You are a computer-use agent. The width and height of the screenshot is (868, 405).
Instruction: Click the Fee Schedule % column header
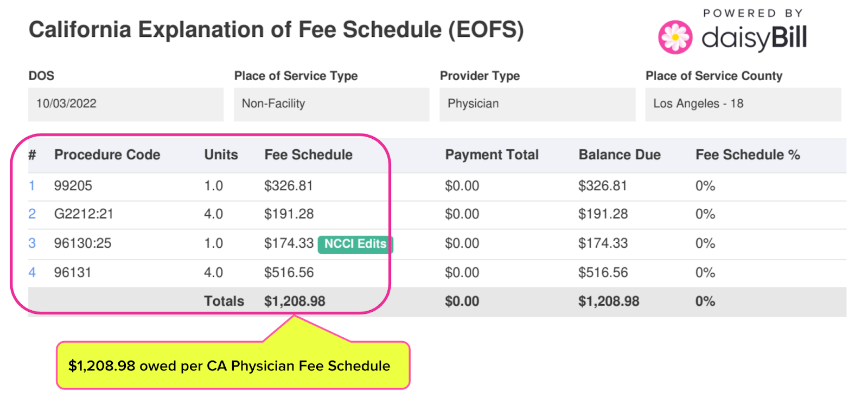[748, 155]
